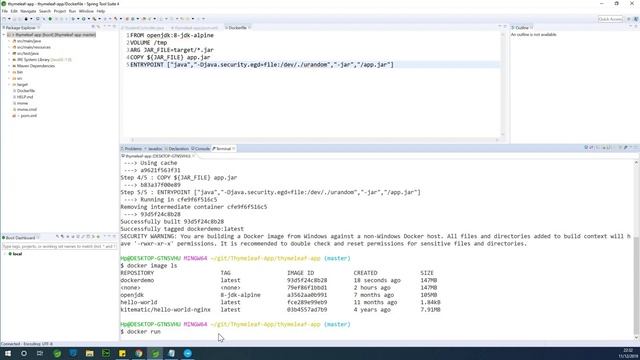Screen dimensions: 640x360
Task: Click the Quick Access search field
Action: [610, 19]
